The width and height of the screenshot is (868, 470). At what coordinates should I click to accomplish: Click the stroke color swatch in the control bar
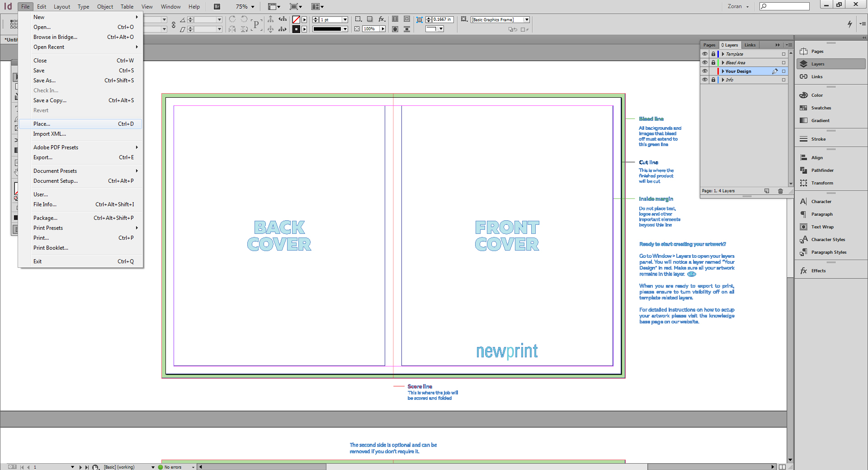(x=296, y=28)
